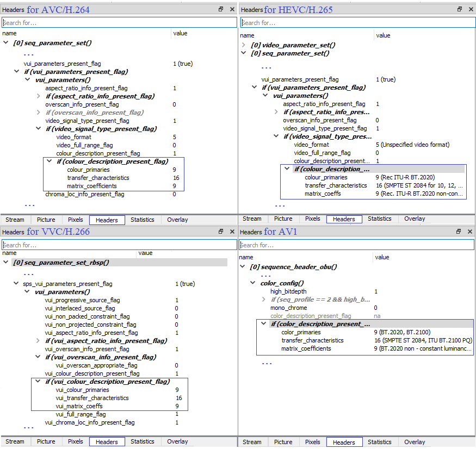Expand if(aspect_ratio_info_pres... in HEVC panel

(x=276, y=111)
